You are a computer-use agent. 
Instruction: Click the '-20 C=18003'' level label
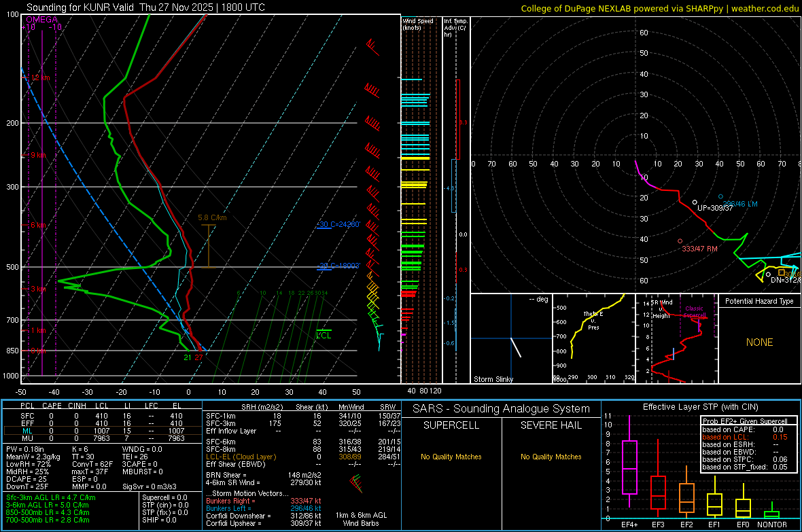pyautogui.click(x=338, y=266)
